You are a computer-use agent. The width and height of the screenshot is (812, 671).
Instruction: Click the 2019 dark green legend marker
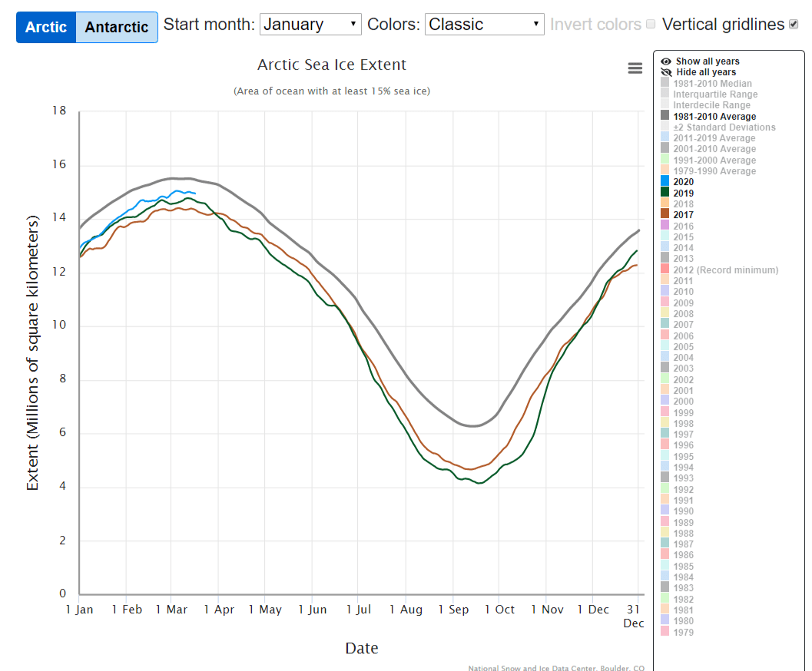pyautogui.click(x=665, y=193)
